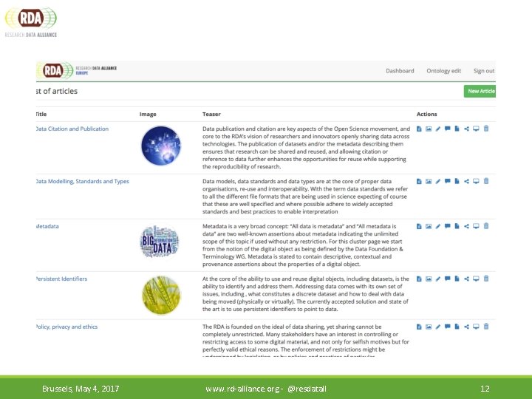Click the monitor icon for Persistent Identifiers
This screenshot has height=399, width=532.
(x=476, y=279)
